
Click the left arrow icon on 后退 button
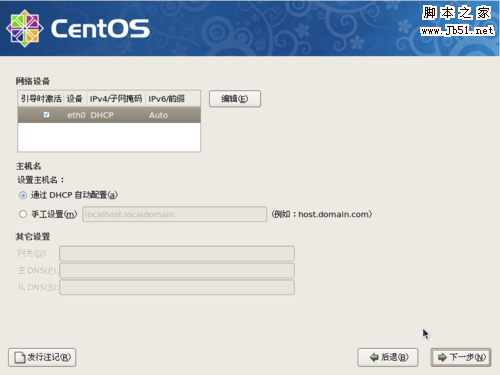point(374,357)
